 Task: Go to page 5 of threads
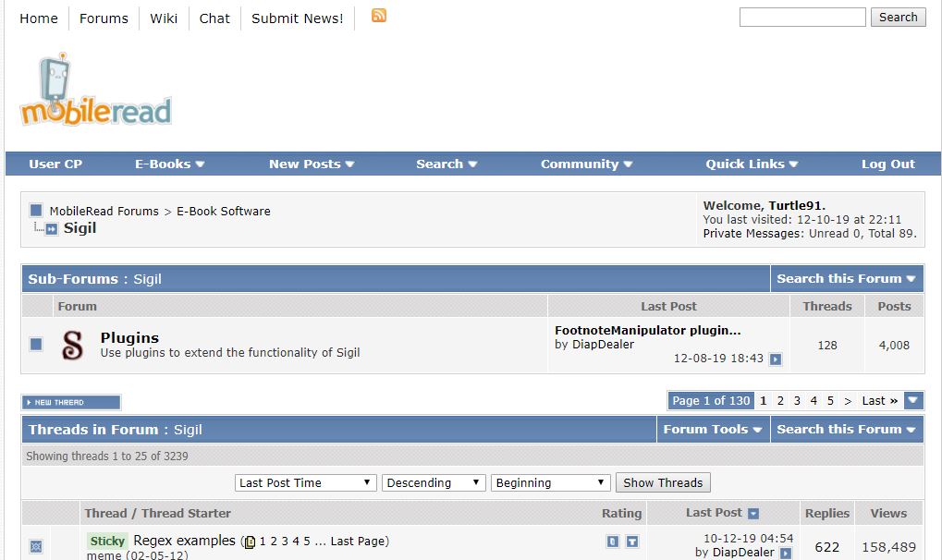[x=830, y=401]
